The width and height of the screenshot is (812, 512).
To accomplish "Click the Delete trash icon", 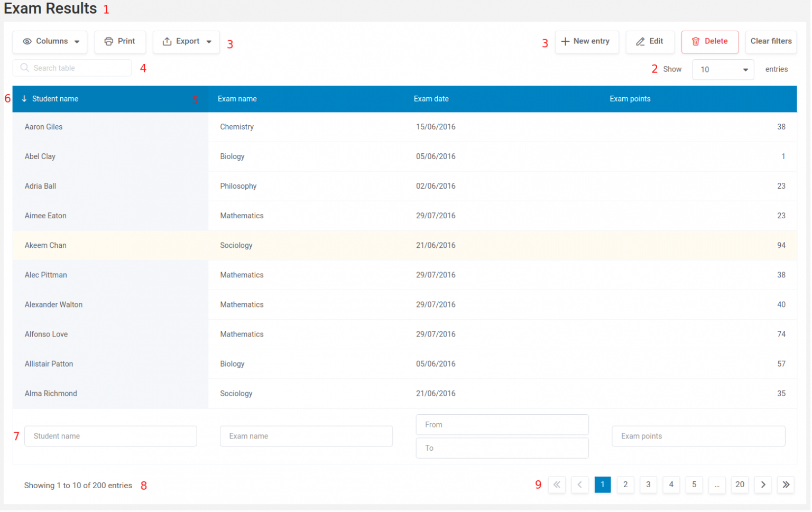I will click(696, 42).
